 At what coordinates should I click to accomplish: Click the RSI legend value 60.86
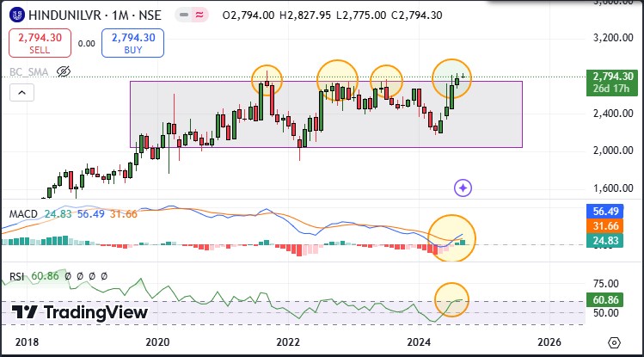46,276
